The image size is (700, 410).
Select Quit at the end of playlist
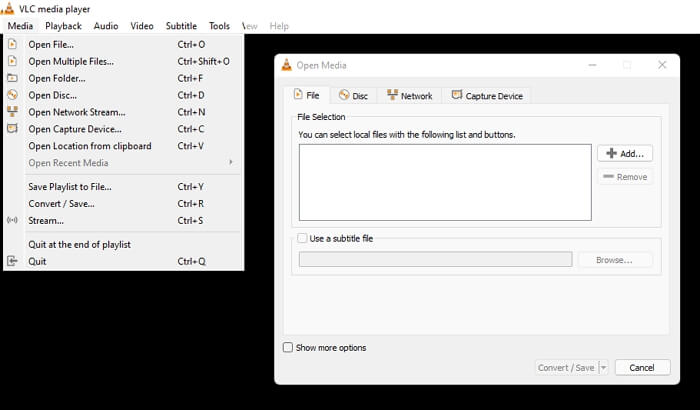pyautogui.click(x=124, y=244)
